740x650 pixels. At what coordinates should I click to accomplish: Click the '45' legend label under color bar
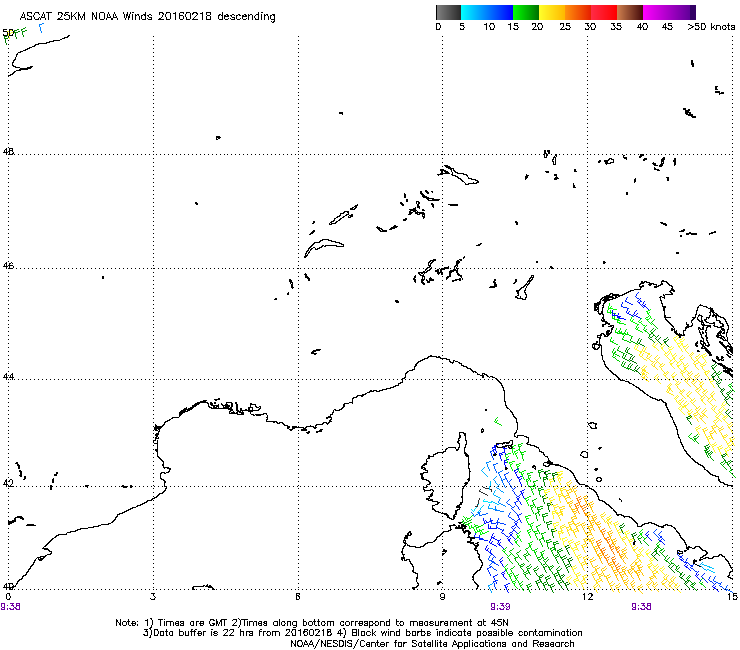(667, 27)
